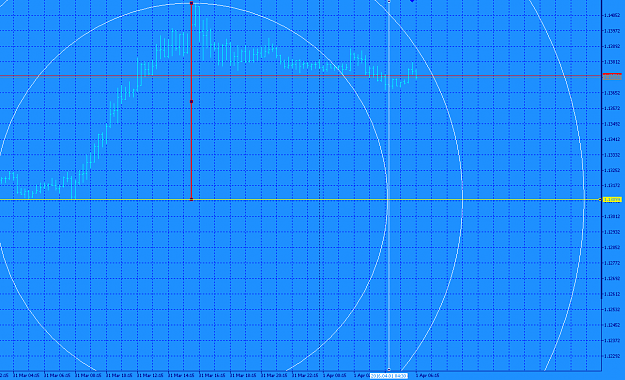
Task: Click the '31 Mar 14:05' time axis label
Action: (x=181, y=376)
